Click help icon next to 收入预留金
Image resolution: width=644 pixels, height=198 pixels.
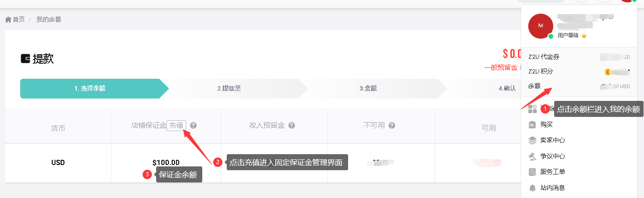click(292, 126)
